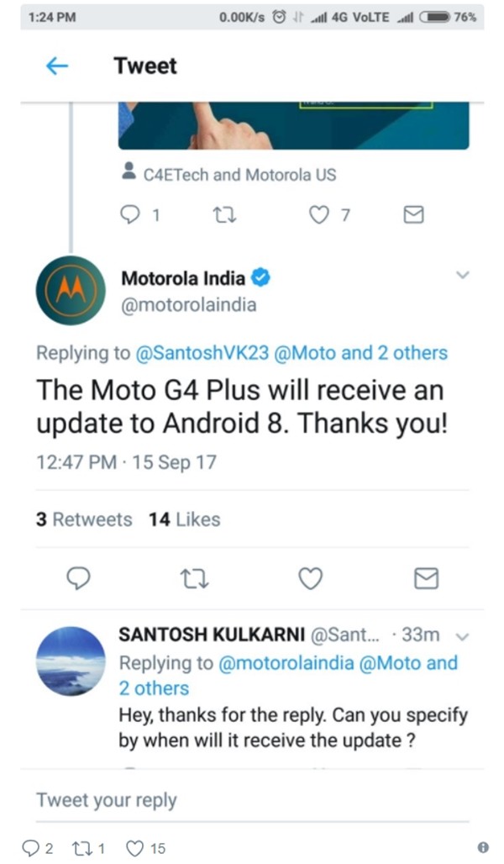Expand options chevron on Santosh Kulkarni's reply
This screenshot has height=864, width=504.
pyautogui.click(x=463, y=636)
